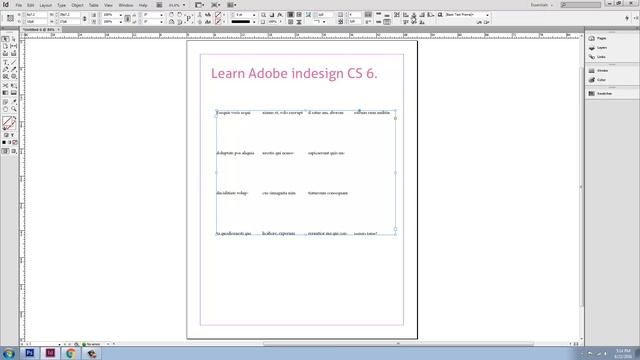Click the heading Learn Adobe indesign CS 6.

[294, 73]
